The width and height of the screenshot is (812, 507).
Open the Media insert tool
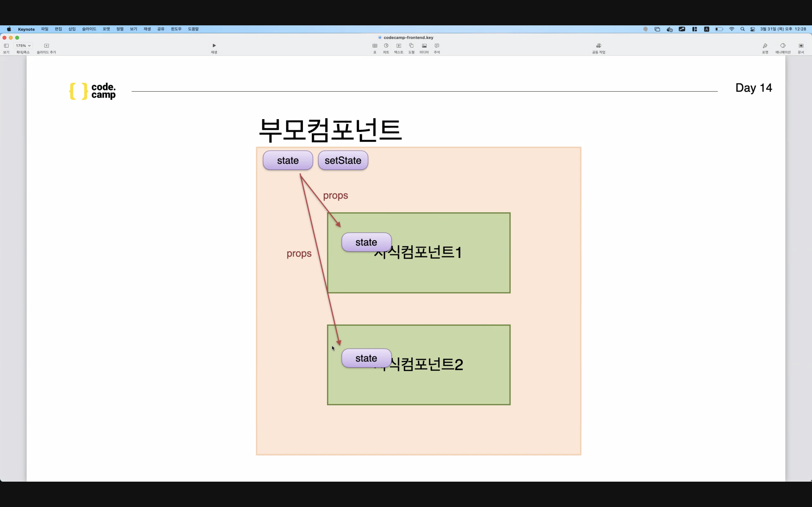point(424,46)
